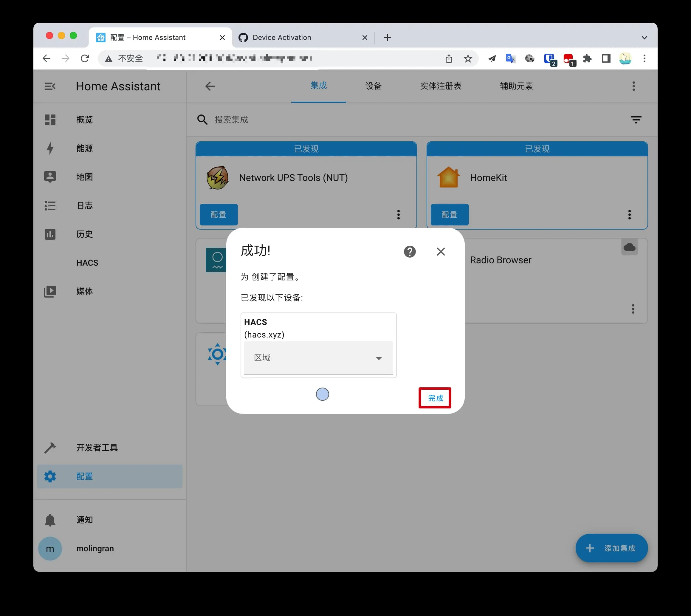Click the 添加集成 add integration button
This screenshot has width=691, height=616.
coord(611,548)
